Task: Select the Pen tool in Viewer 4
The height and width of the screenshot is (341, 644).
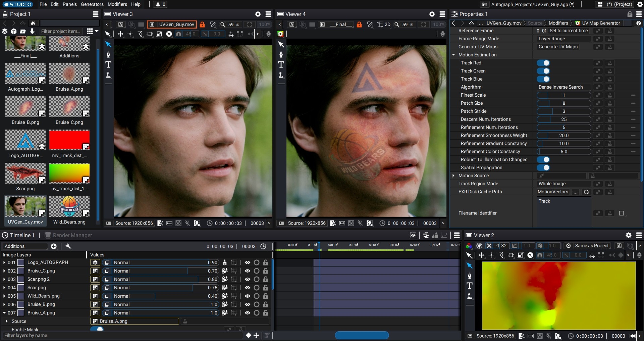Action: click(x=281, y=55)
